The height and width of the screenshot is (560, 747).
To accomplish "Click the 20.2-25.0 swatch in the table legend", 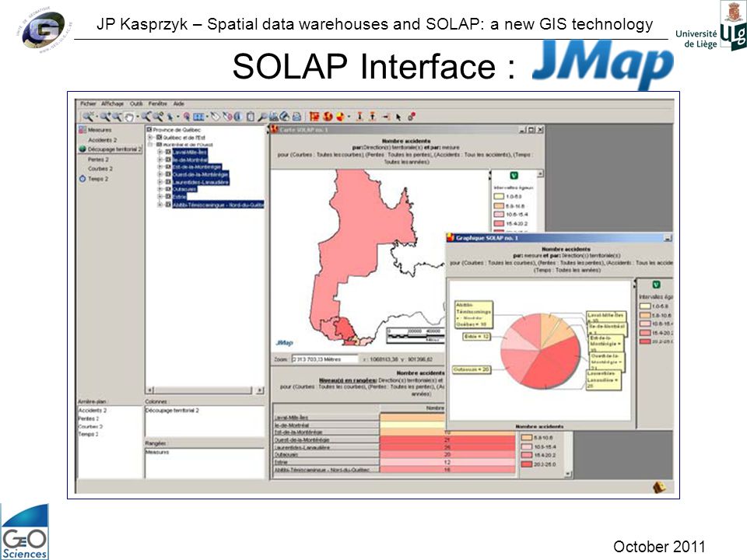I will tap(527, 464).
